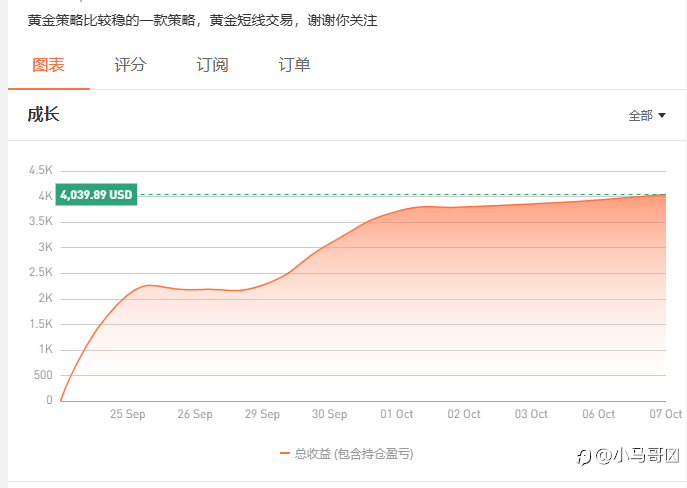
Task: Switch to the 图表 tab
Action: [x=49, y=65]
